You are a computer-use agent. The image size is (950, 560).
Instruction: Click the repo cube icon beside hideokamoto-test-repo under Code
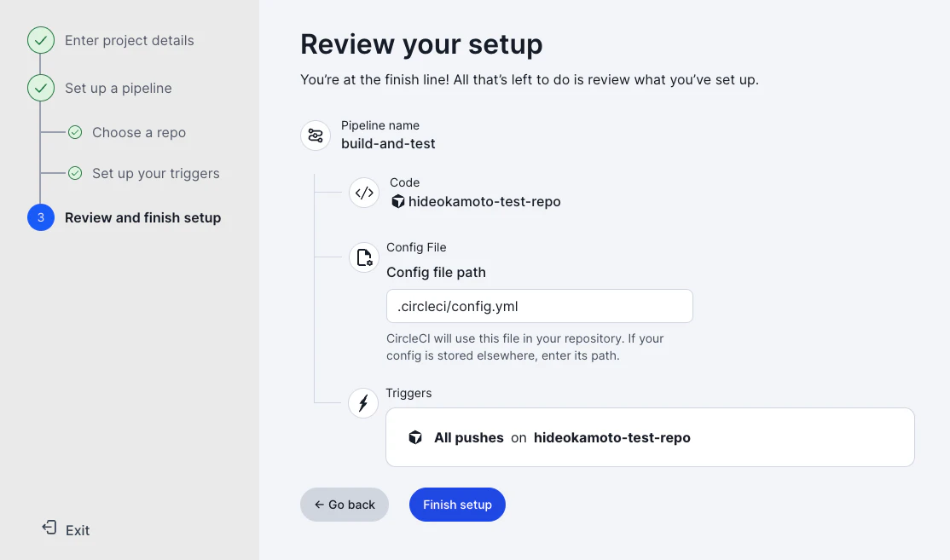pos(397,202)
